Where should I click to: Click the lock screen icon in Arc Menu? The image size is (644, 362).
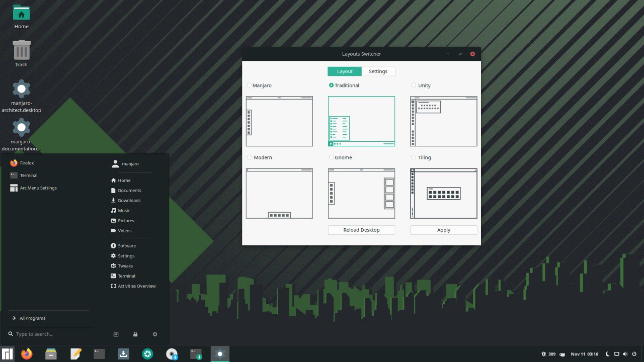(135, 334)
